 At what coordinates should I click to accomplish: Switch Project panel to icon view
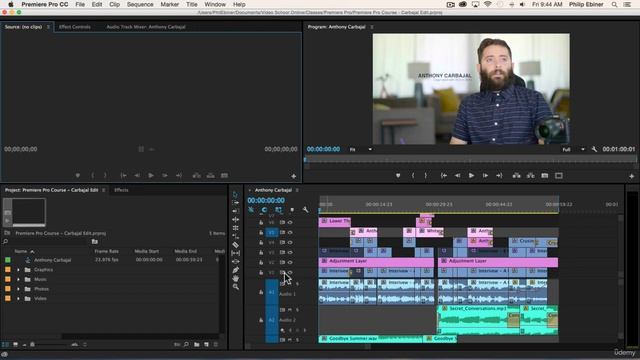[15, 344]
